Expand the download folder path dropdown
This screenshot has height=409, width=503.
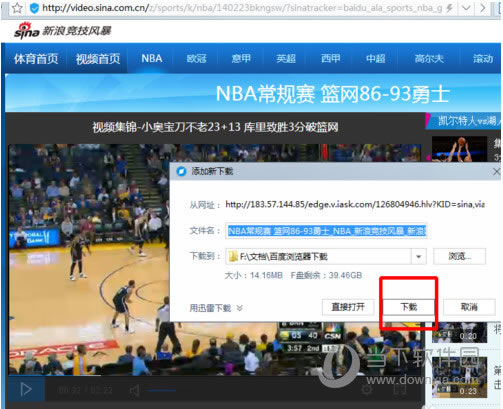point(418,256)
